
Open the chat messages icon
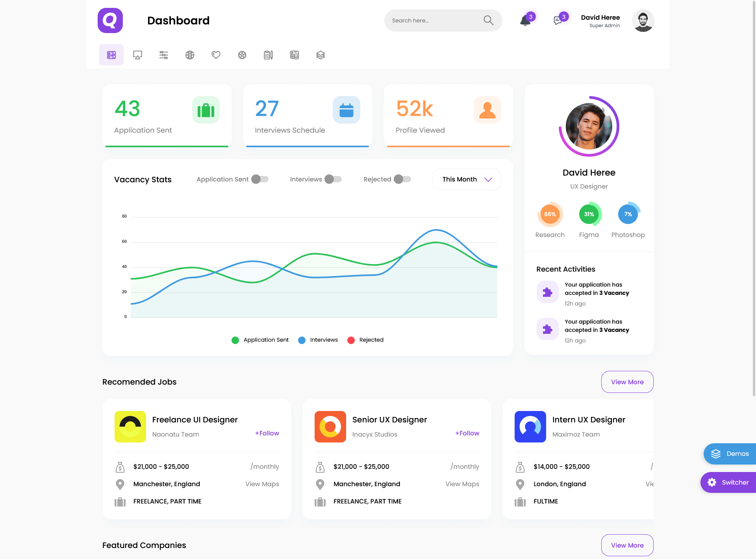[558, 20]
